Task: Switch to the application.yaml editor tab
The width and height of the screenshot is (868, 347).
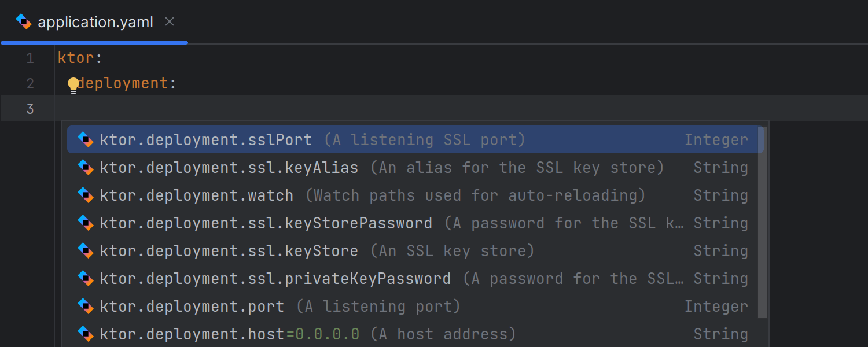Action: click(95, 21)
